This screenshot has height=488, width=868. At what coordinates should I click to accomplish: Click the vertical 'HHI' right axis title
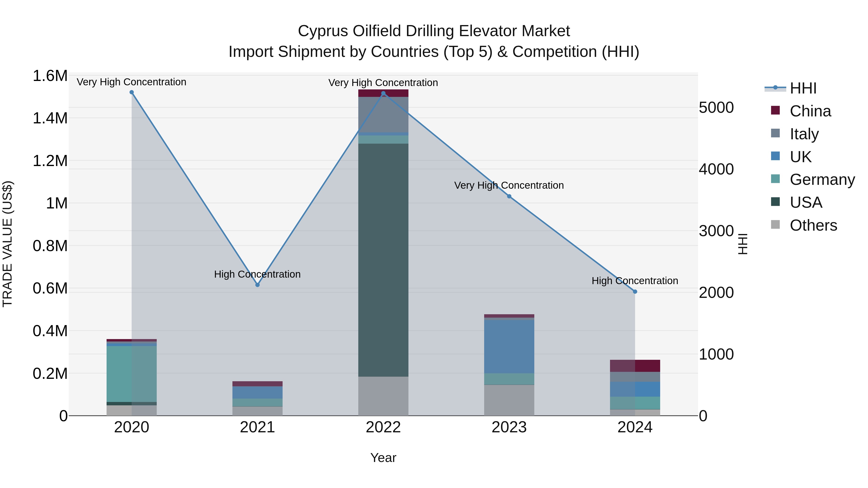tap(743, 244)
